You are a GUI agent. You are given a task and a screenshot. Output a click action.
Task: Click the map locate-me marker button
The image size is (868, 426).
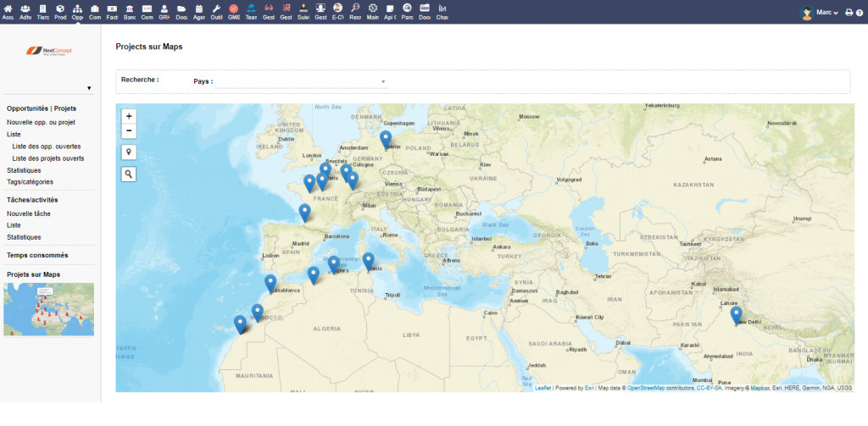click(x=129, y=152)
